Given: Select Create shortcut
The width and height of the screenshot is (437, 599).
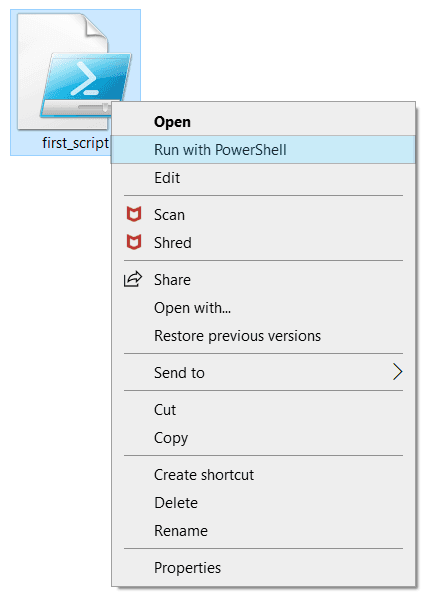Looking at the screenshot, I should [x=263, y=474].
